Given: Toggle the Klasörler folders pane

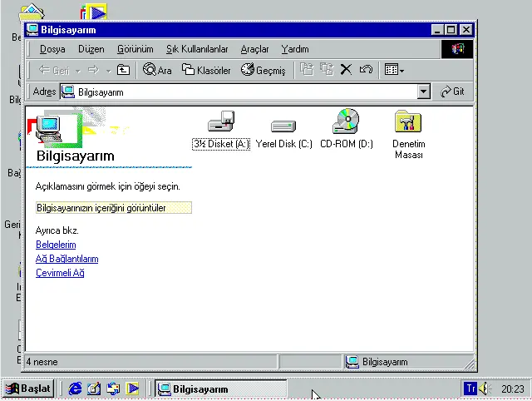Looking at the screenshot, I should [x=206, y=70].
